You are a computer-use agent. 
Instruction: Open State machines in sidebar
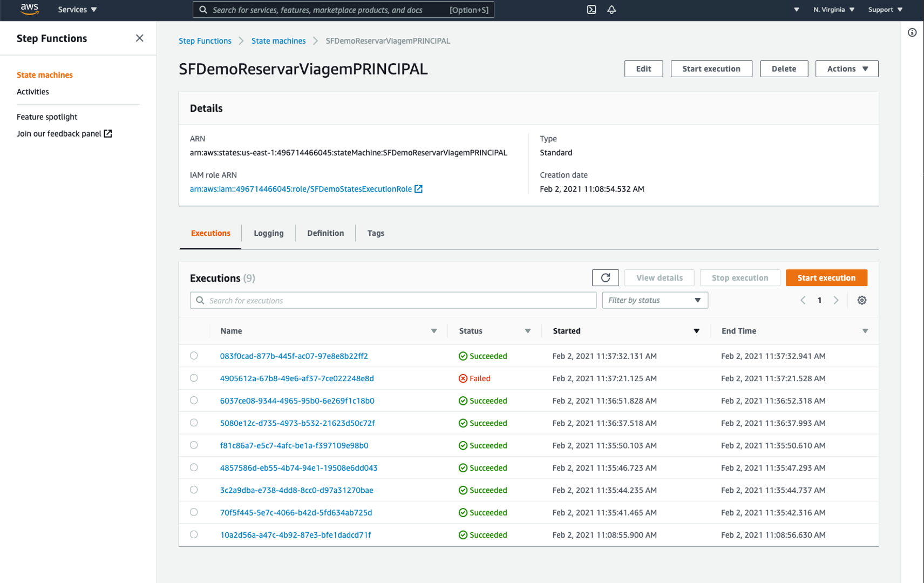45,75
